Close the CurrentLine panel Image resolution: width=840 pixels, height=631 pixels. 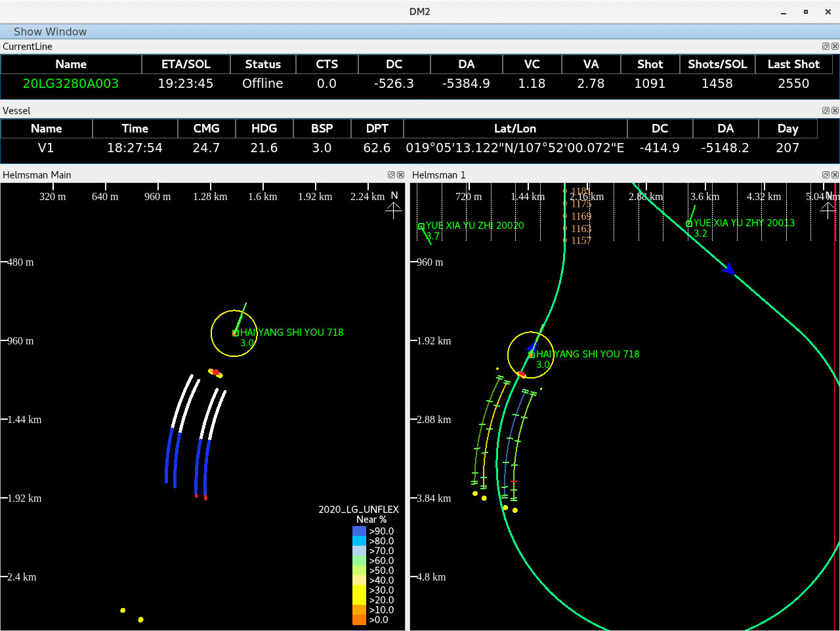pos(835,47)
